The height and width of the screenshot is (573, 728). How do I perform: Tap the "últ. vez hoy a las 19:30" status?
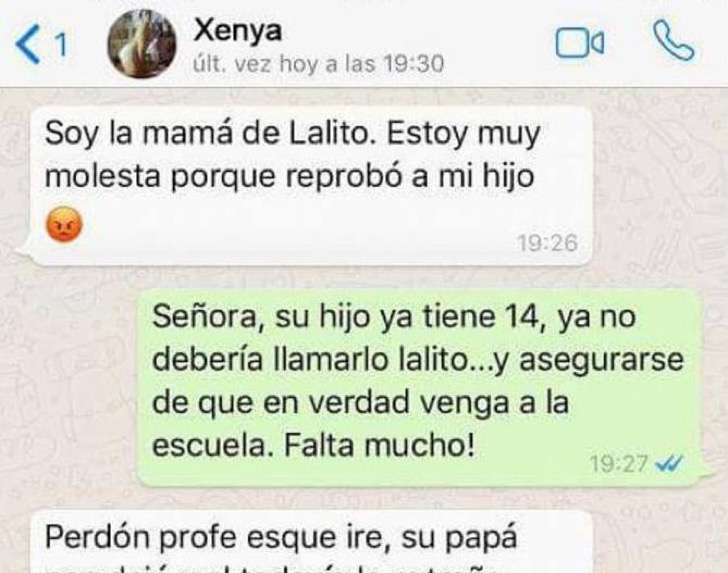(x=318, y=64)
